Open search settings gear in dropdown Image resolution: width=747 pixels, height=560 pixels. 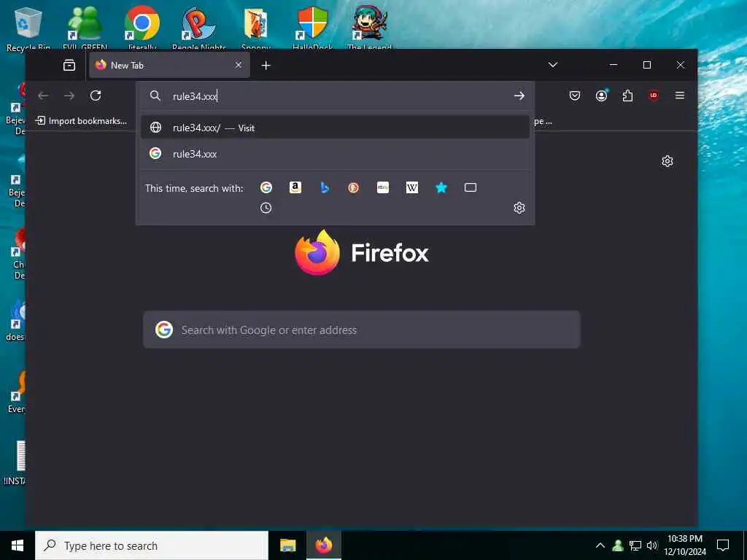pyautogui.click(x=519, y=208)
